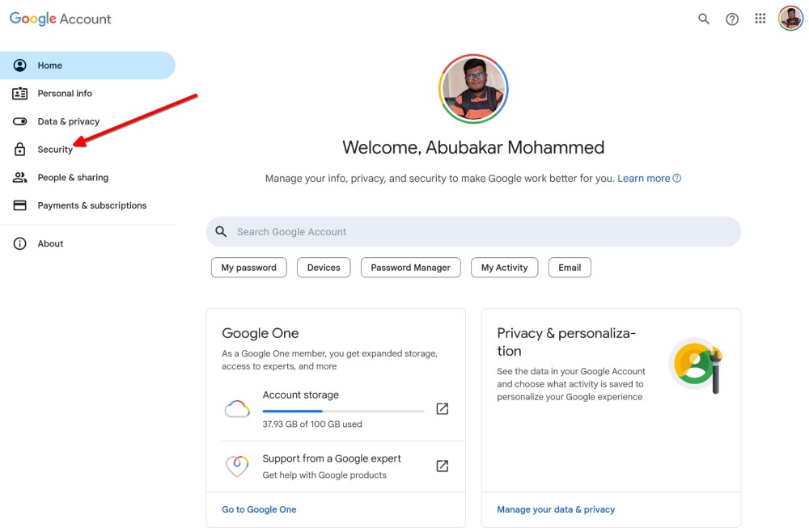Screen dimensions: 809x532
Task: Click the Google Account logo
Action: 61,19
